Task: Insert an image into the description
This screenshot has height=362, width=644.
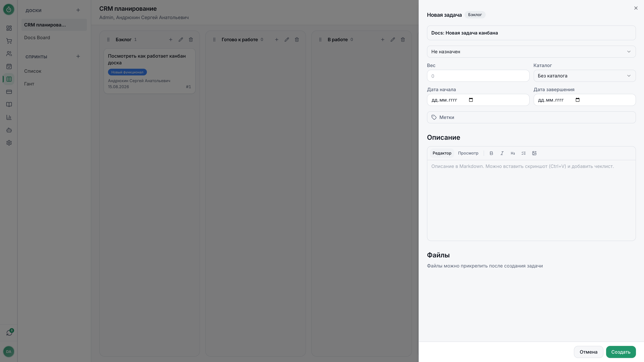Action: (534, 153)
